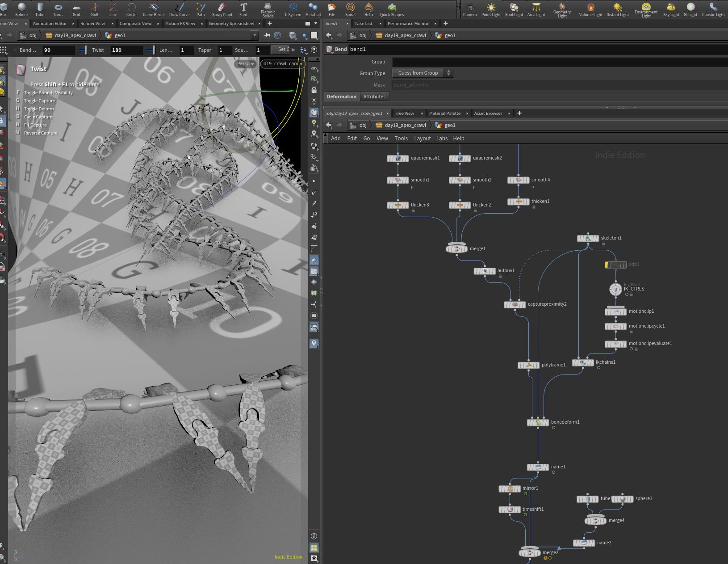Select the Curve Bezier tool

point(154,9)
